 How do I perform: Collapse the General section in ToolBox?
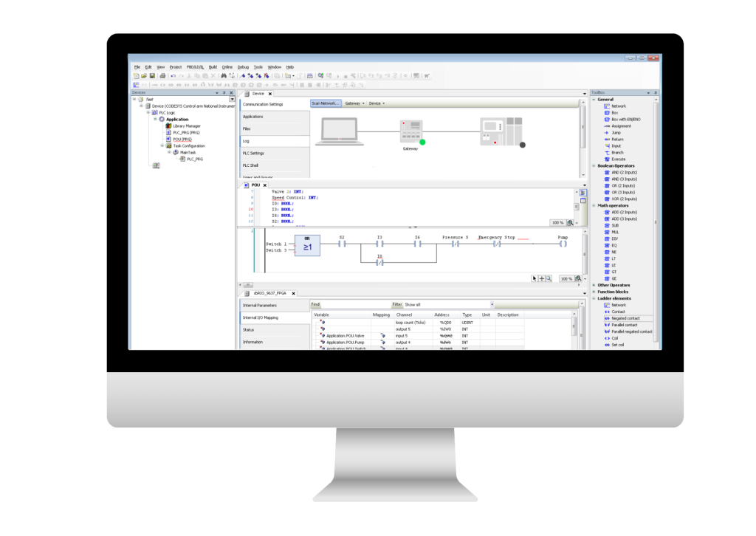pos(594,99)
